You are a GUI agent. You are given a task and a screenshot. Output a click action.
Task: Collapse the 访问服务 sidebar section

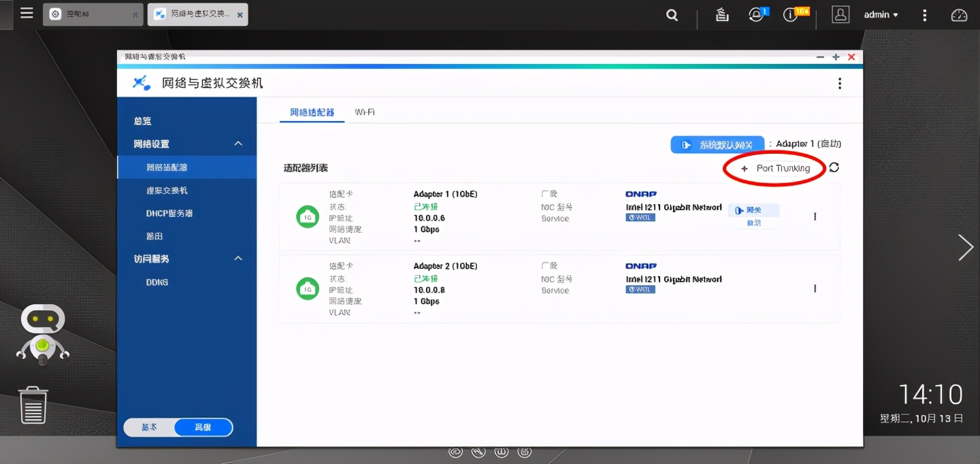tap(238, 259)
